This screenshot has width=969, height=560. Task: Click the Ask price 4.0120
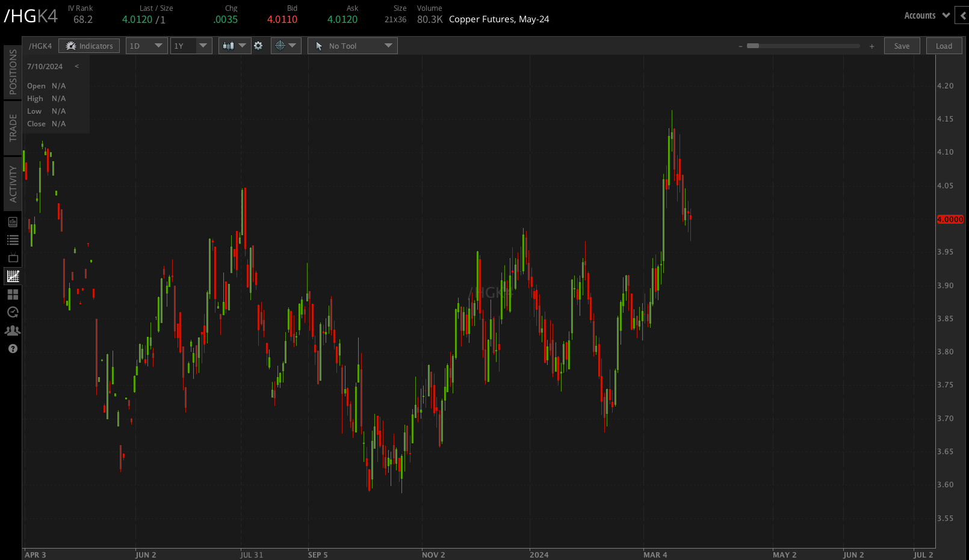click(342, 19)
